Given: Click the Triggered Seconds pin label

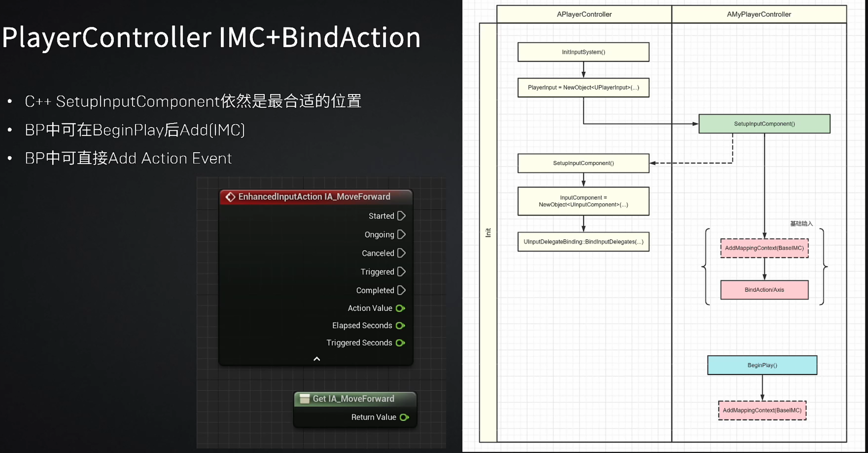Looking at the screenshot, I should 359,343.
